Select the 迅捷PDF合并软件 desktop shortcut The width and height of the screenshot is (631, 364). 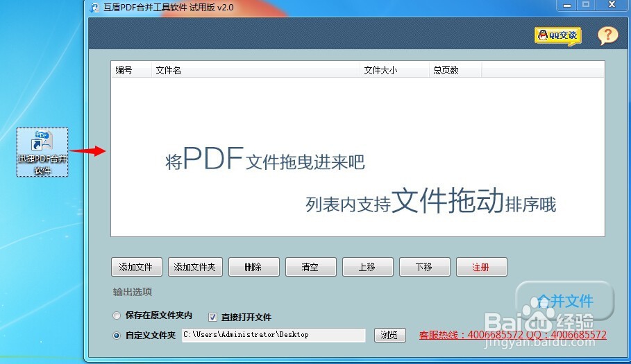(42, 153)
